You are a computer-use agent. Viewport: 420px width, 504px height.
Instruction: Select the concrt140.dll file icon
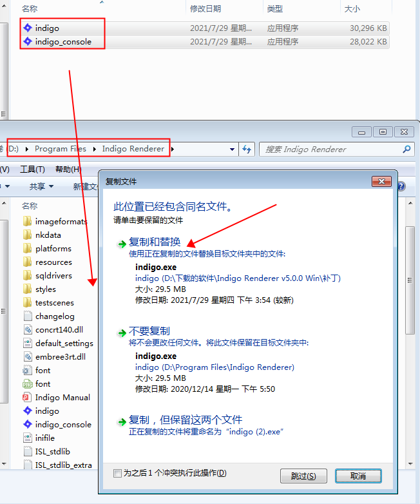(28, 330)
